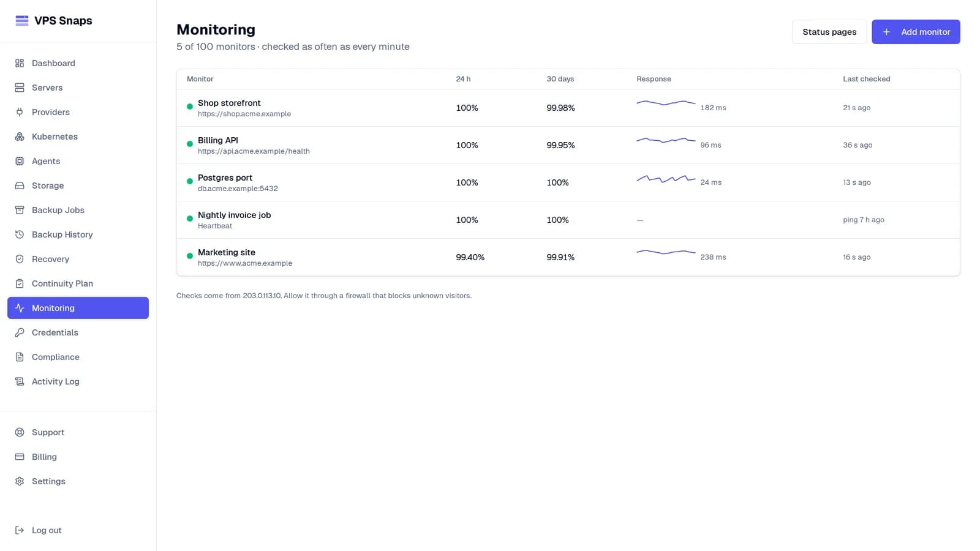Click the Continuity Plan clipboard icon
Screen dimensions: 980x551
[20, 283]
